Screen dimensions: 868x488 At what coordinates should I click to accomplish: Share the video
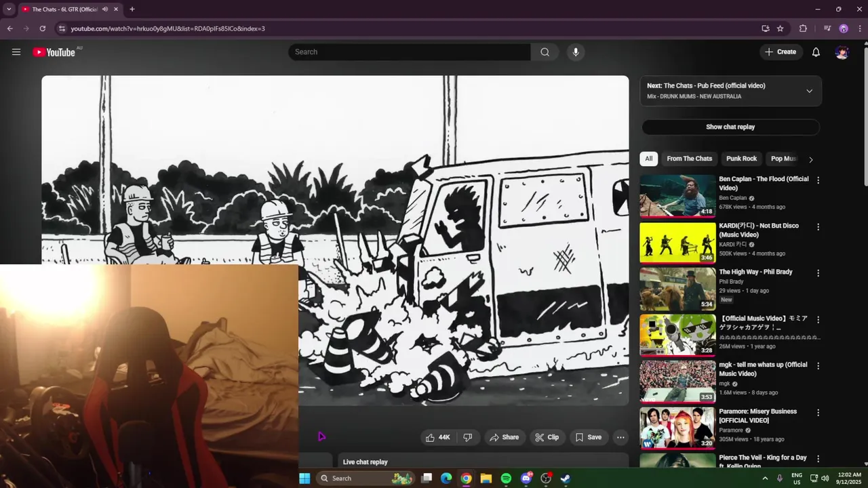505,437
